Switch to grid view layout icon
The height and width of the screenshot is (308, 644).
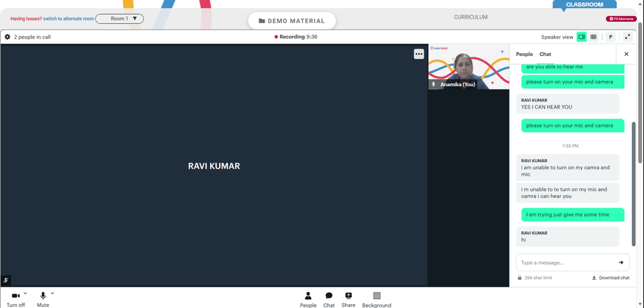coord(594,37)
